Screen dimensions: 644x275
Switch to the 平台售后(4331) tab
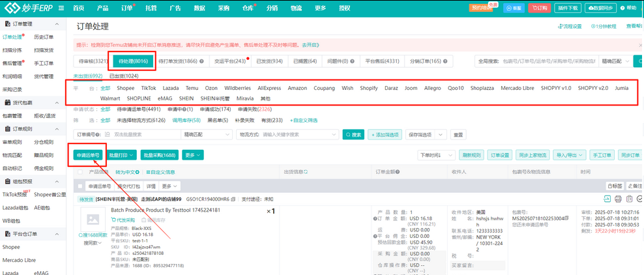pos(382,61)
